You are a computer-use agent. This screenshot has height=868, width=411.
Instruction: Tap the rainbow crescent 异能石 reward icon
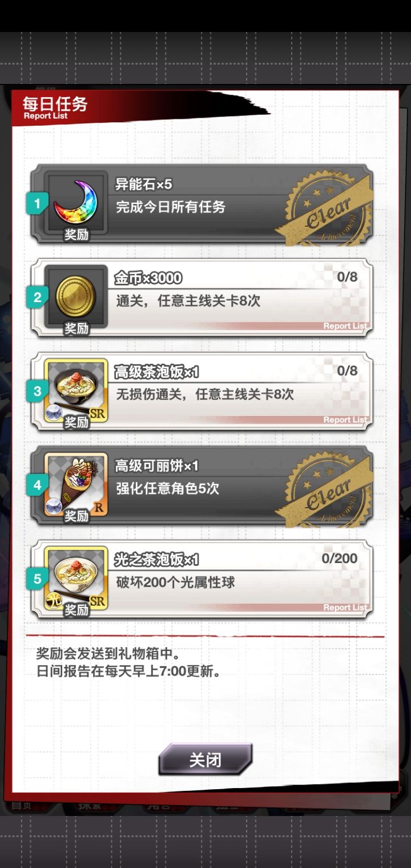(x=76, y=204)
